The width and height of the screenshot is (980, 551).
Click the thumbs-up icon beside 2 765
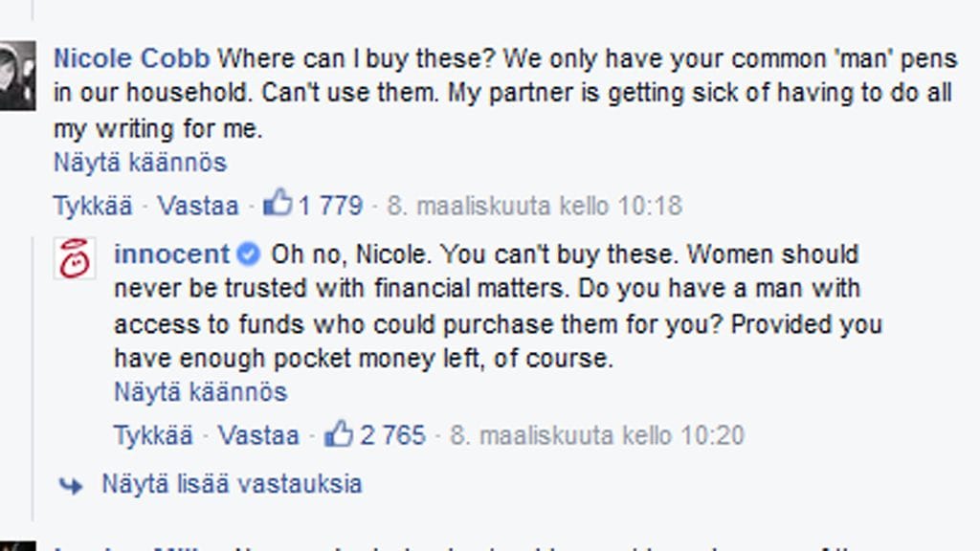[x=339, y=434]
